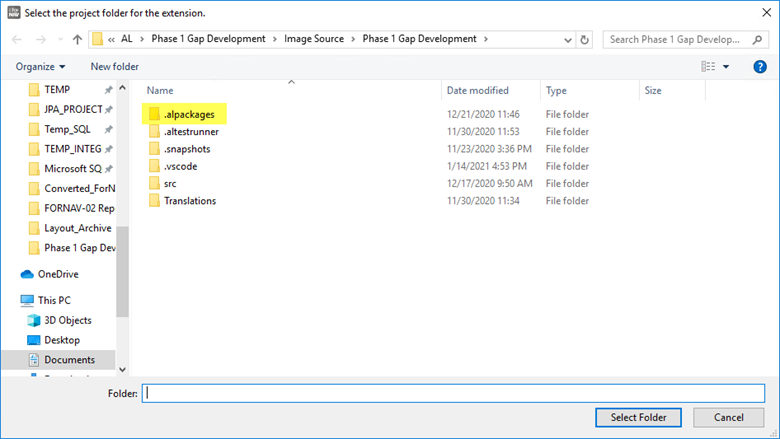Click the Refresh address bar icon
The height and width of the screenshot is (439, 780).
tap(585, 40)
